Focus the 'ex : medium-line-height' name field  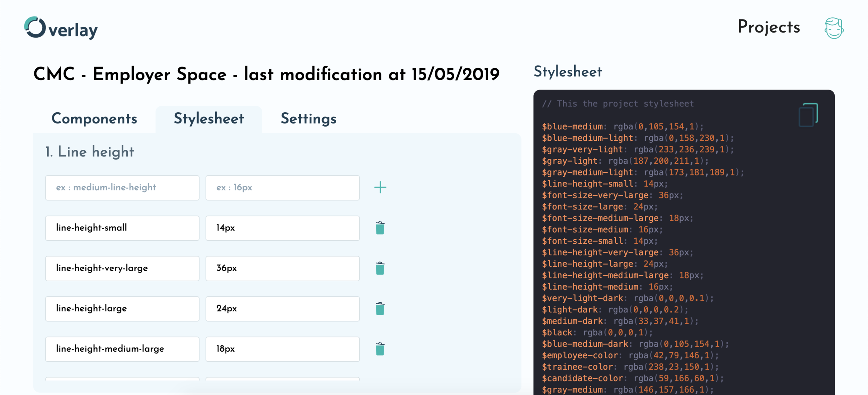click(x=122, y=188)
